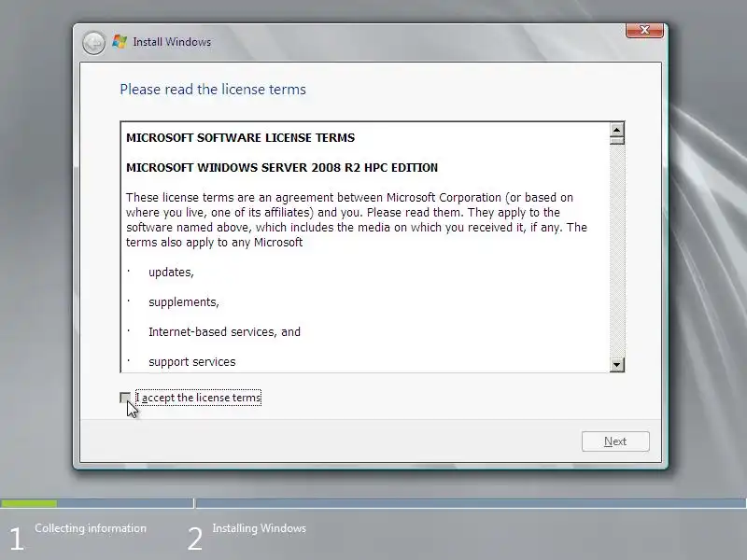This screenshot has width=747, height=560.
Task: Click the 'These license terms are an agreement' paragraph
Action: [357, 220]
